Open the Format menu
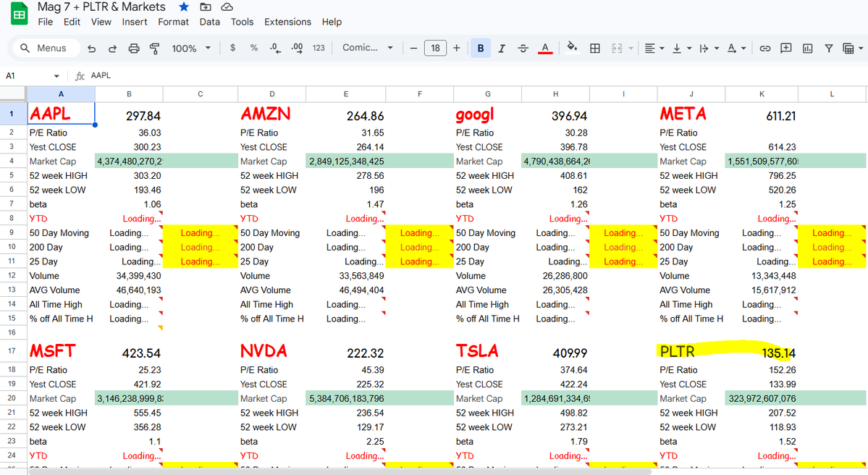868x475 pixels. (x=173, y=22)
